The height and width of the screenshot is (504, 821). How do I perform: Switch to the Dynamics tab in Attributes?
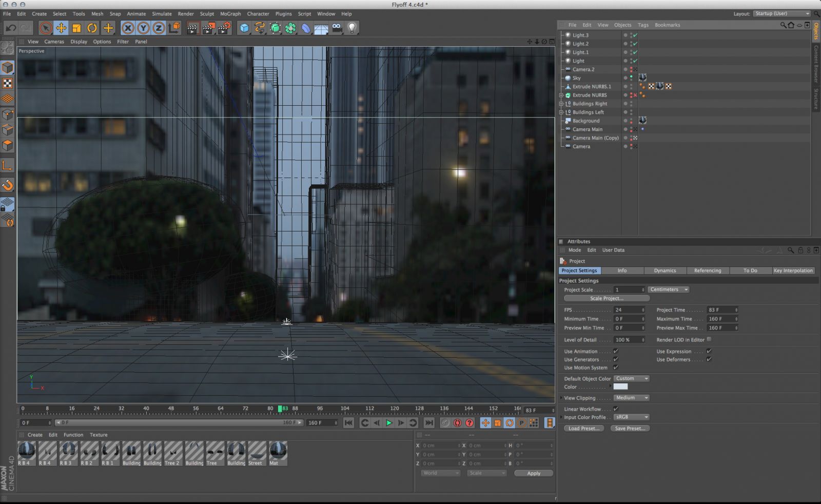pyautogui.click(x=665, y=270)
